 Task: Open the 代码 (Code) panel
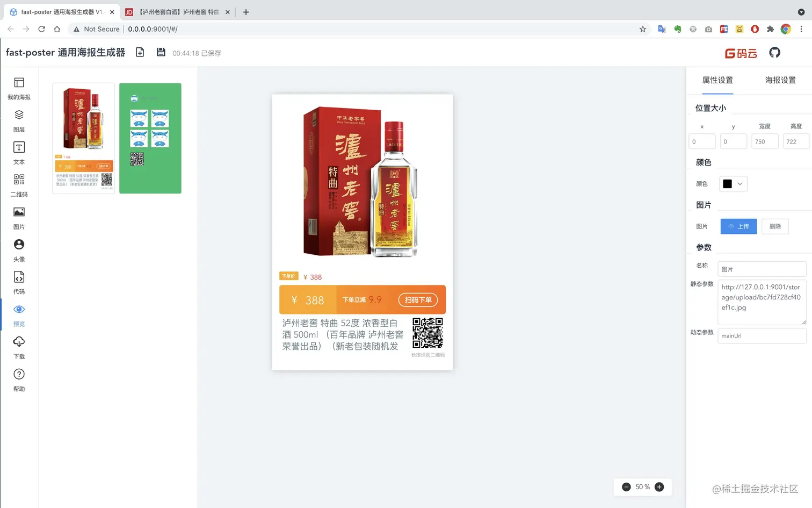pos(19,283)
